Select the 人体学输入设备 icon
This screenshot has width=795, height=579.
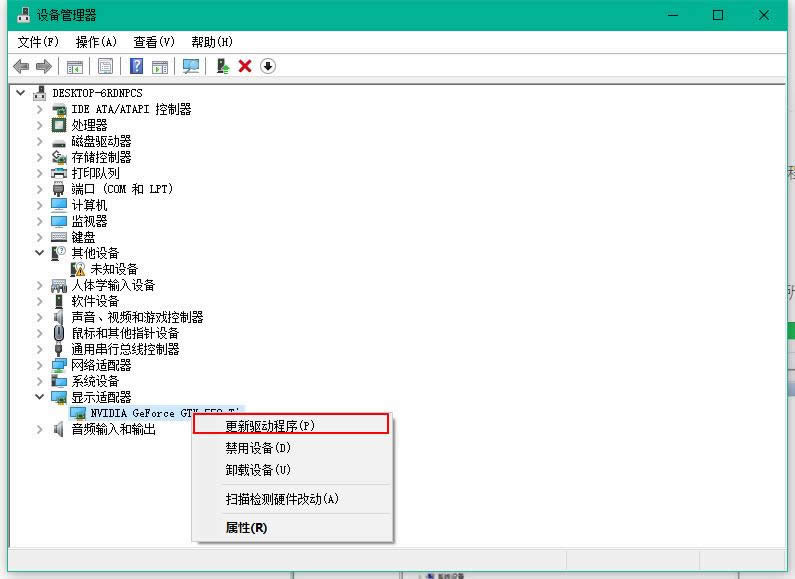click(x=59, y=285)
